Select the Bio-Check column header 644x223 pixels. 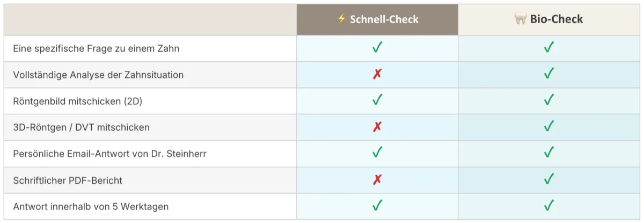click(555, 19)
